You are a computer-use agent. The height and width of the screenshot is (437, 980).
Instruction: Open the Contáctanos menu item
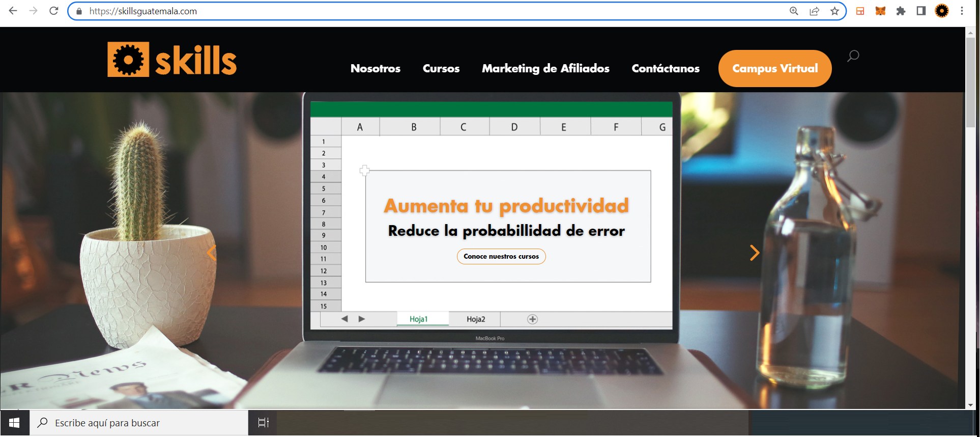tap(666, 68)
